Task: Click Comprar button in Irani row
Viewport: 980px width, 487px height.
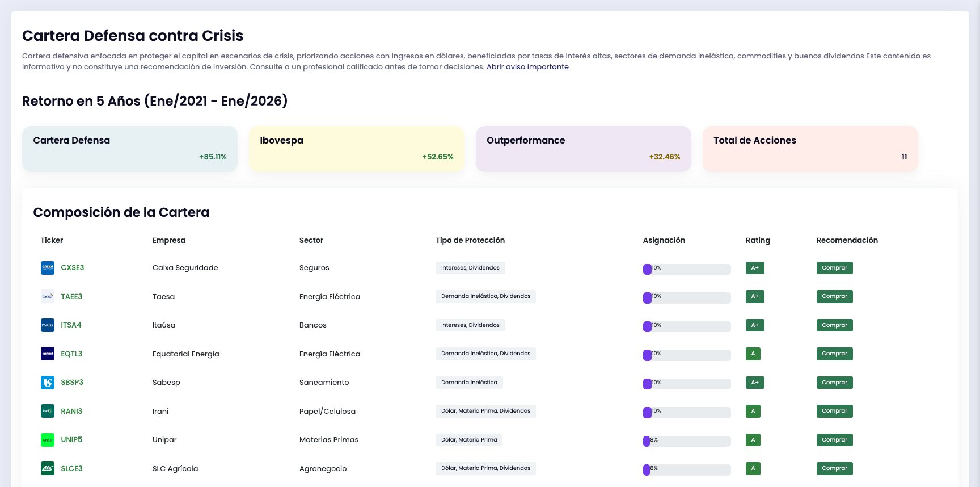Action: (834, 411)
